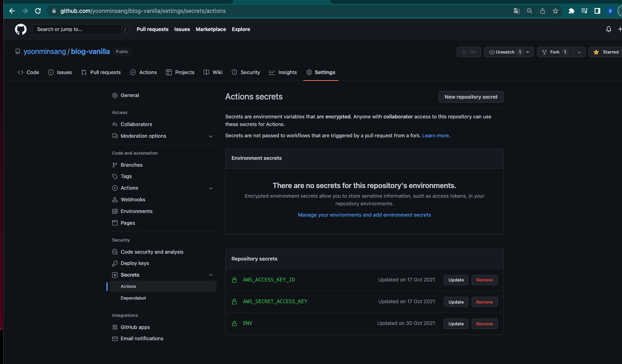Focus the Search or jump to field
Image resolution: width=622 pixels, height=364 pixels.
[81, 29]
